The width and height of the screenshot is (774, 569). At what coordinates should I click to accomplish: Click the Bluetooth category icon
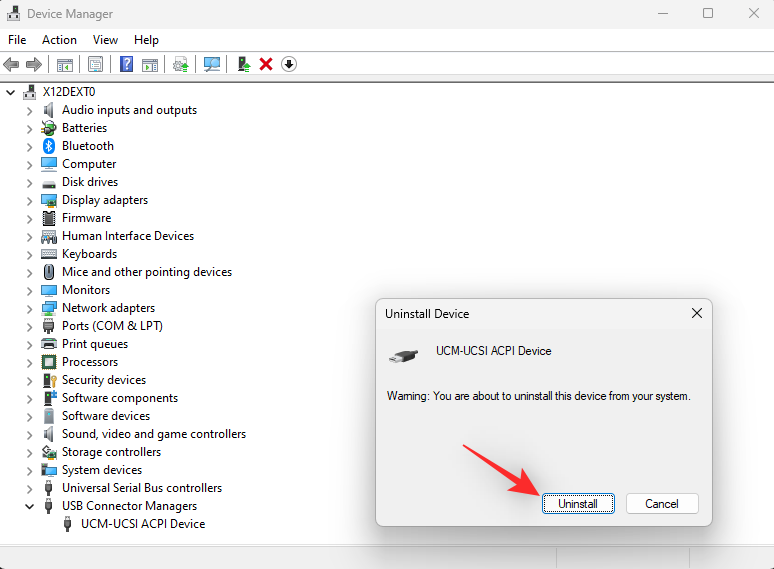[49, 146]
